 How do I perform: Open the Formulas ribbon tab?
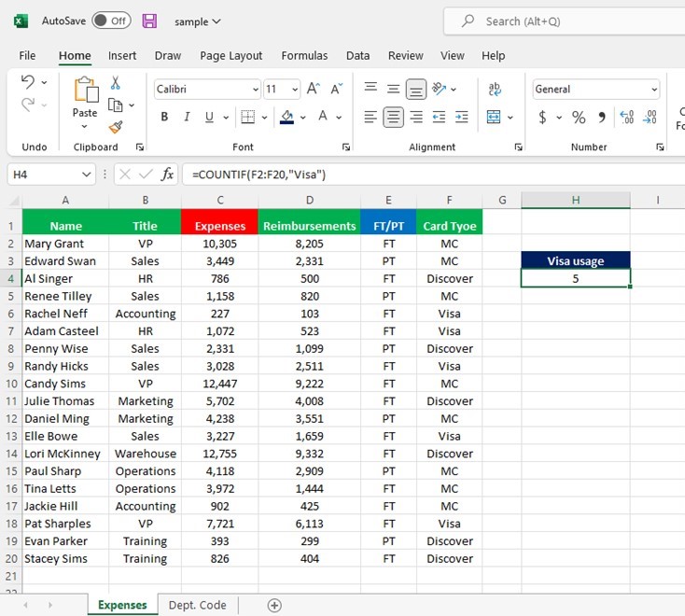coord(304,56)
